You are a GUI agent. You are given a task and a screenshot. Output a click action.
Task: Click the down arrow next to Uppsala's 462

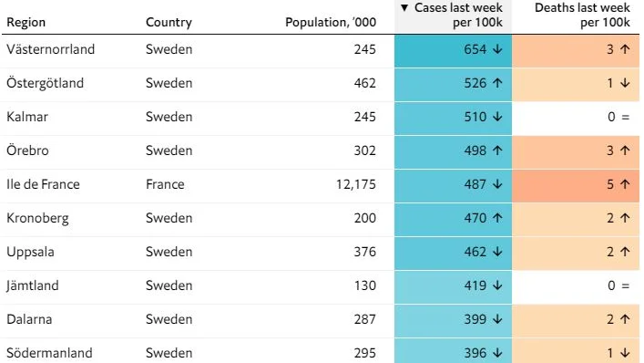pyautogui.click(x=497, y=252)
